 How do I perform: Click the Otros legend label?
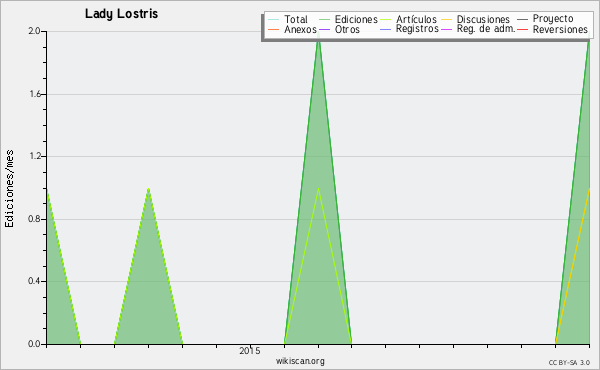coord(347,29)
